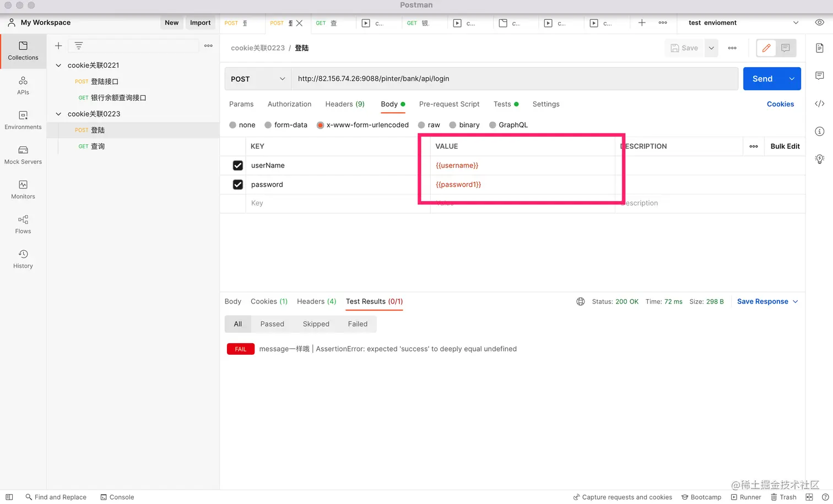Open request more actions ellipsis next to Save
Screen dimensions: 833x504
[x=732, y=48]
